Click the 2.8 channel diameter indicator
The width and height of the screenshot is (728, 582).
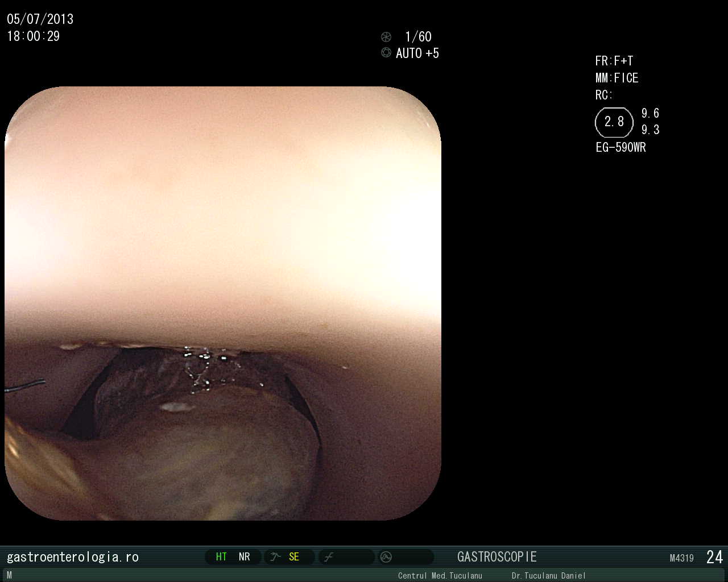coord(614,122)
